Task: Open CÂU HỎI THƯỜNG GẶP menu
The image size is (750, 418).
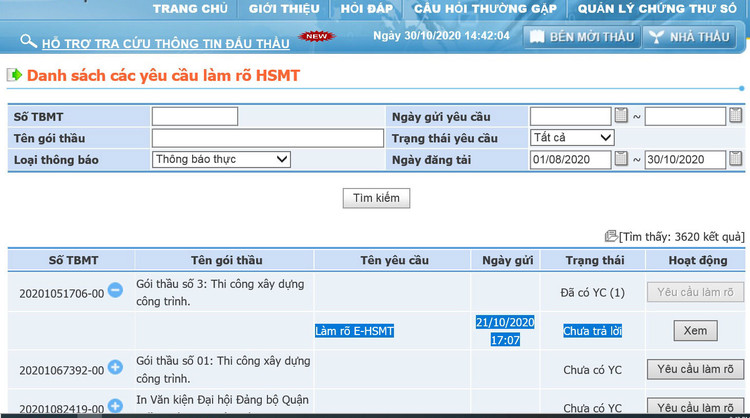Action: coord(485,9)
